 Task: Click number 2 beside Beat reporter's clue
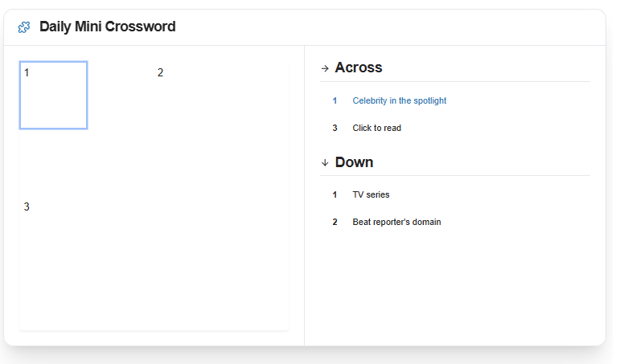[x=334, y=222]
